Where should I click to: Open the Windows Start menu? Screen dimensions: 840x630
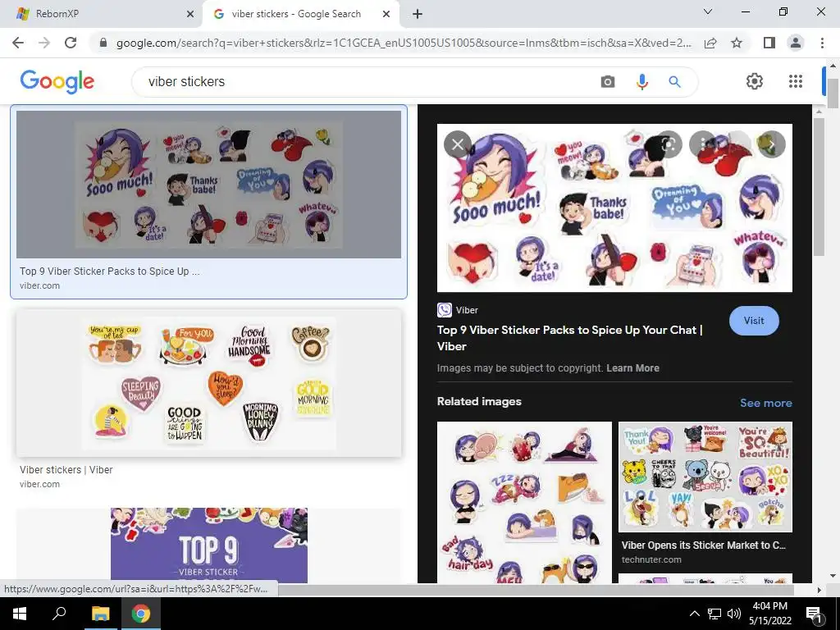pos(20,614)
